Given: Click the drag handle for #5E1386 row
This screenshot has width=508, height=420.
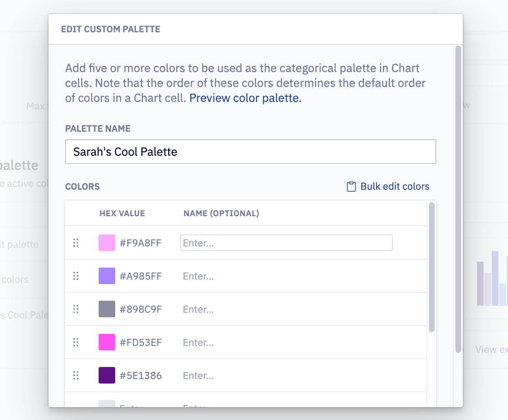Looking at the screenshot, I should point(76,375).
